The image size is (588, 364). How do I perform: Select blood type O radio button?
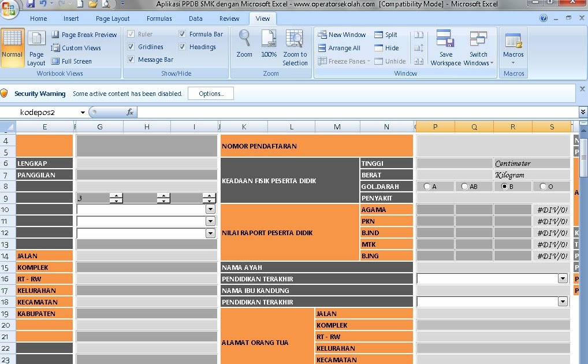[x=543, y=186]
